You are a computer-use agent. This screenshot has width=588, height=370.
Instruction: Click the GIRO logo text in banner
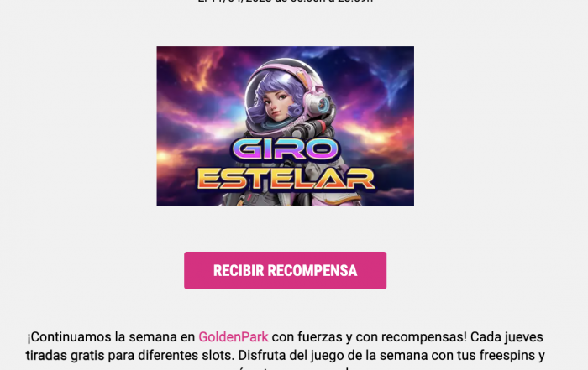click(x=285, y=150)
